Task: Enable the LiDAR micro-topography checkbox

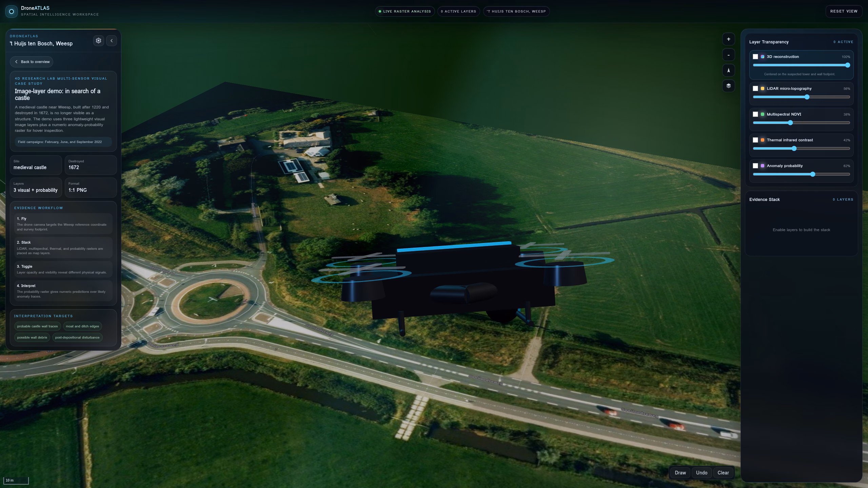Action: point(755,88)
